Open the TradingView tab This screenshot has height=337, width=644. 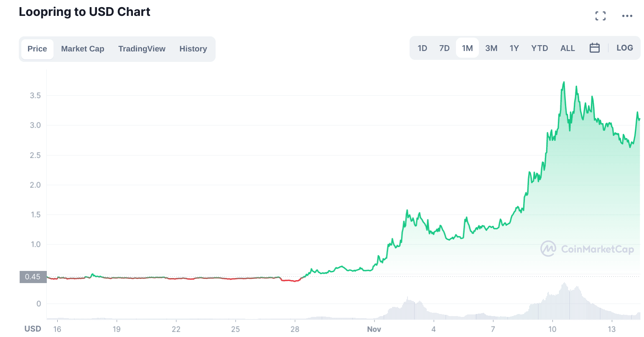142,49
